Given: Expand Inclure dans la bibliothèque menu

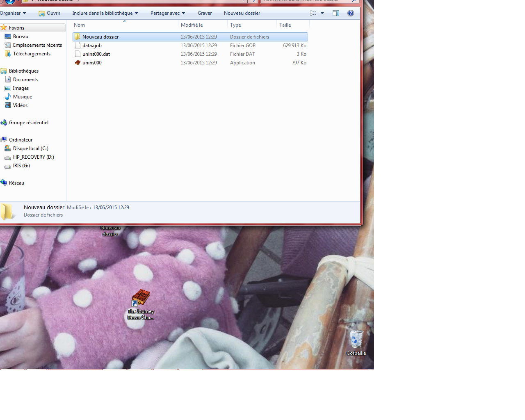Looking at the screenshot, I should tap(105, 13).
